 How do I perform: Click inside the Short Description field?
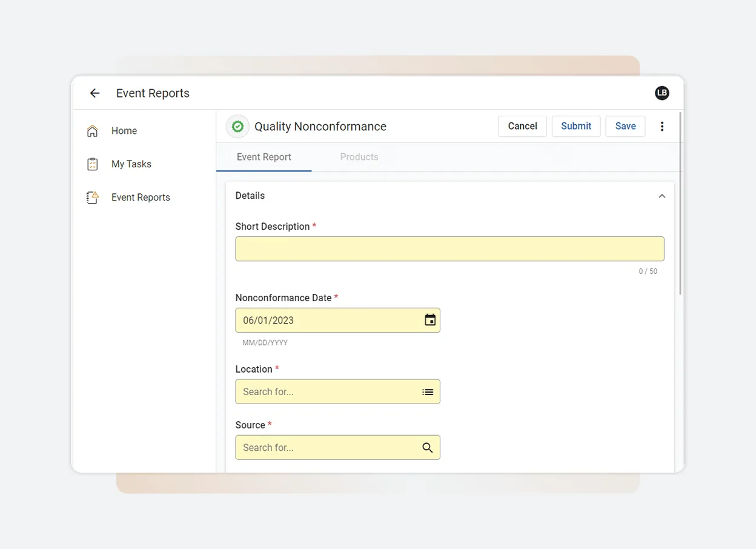[x=449, y=248]
